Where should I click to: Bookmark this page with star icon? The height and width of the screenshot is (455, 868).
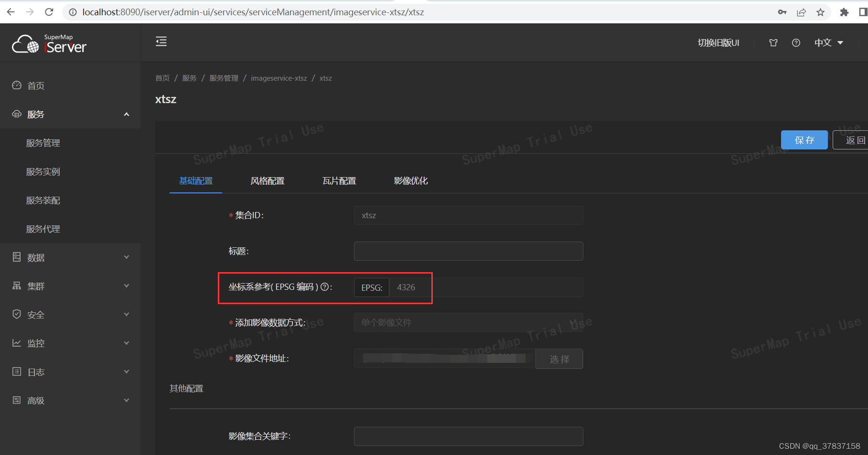[820, 12]
